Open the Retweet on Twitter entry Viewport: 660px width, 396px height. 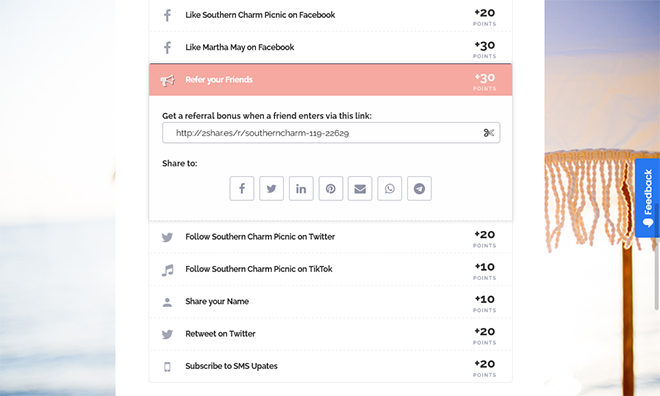(330, 334)
